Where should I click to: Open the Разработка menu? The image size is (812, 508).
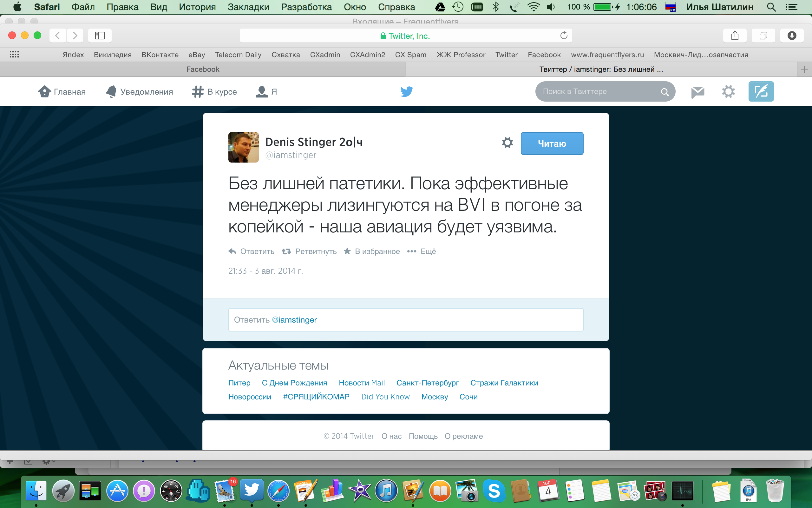tap(306, 7)
